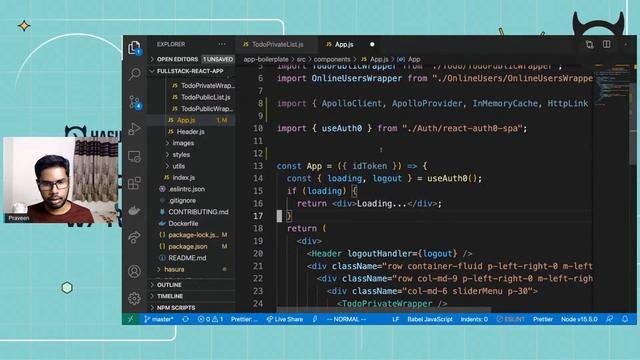
Task: Click the code minimap preview
Action: (x=610, y=86)
